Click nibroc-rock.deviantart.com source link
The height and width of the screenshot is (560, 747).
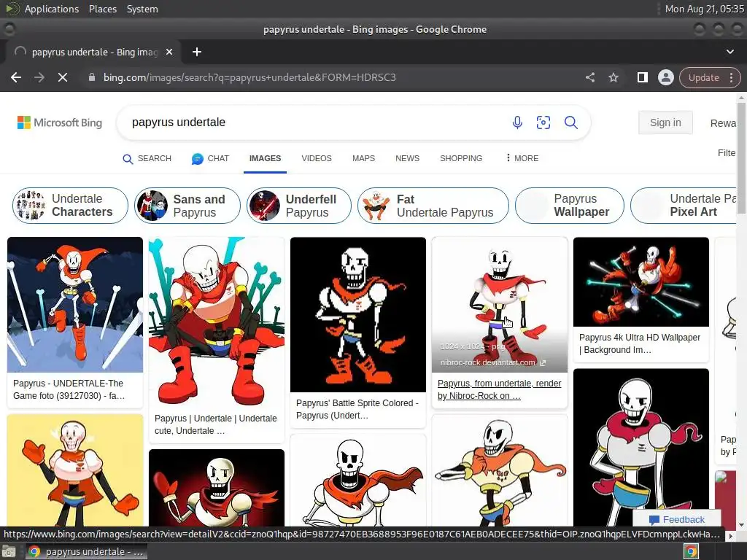492,362
